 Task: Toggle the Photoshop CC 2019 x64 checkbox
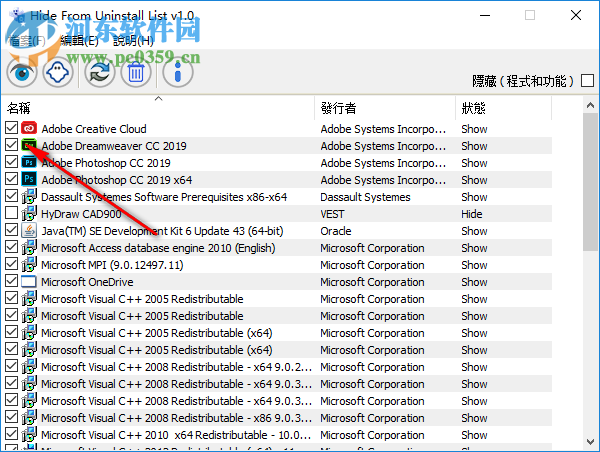(12, 179)
